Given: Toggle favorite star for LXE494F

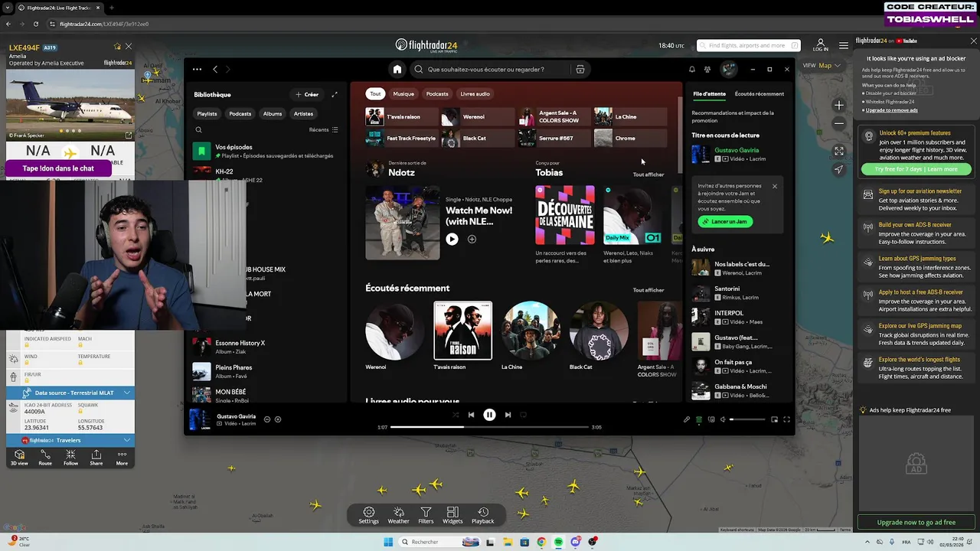Looking at the screenshot, I should point(117,47).
